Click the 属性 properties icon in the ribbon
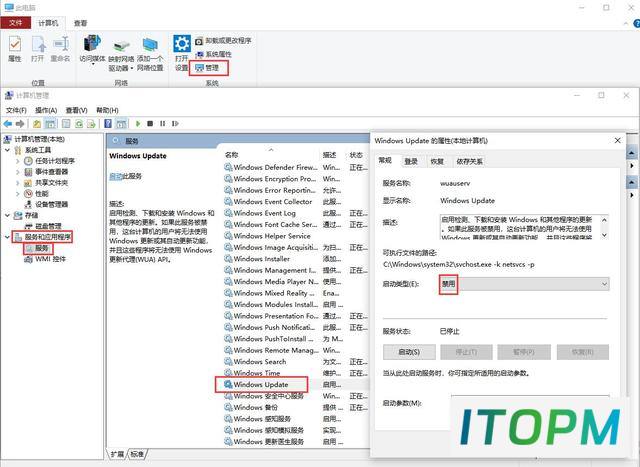640x467 pixels. (x=15, y=49)
